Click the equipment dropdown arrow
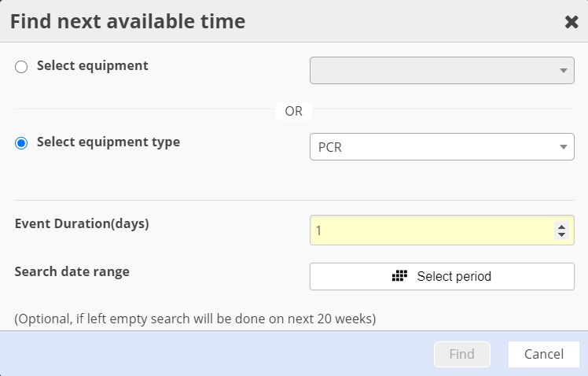The width and height of the screenshot is (588, 376). 563,71
